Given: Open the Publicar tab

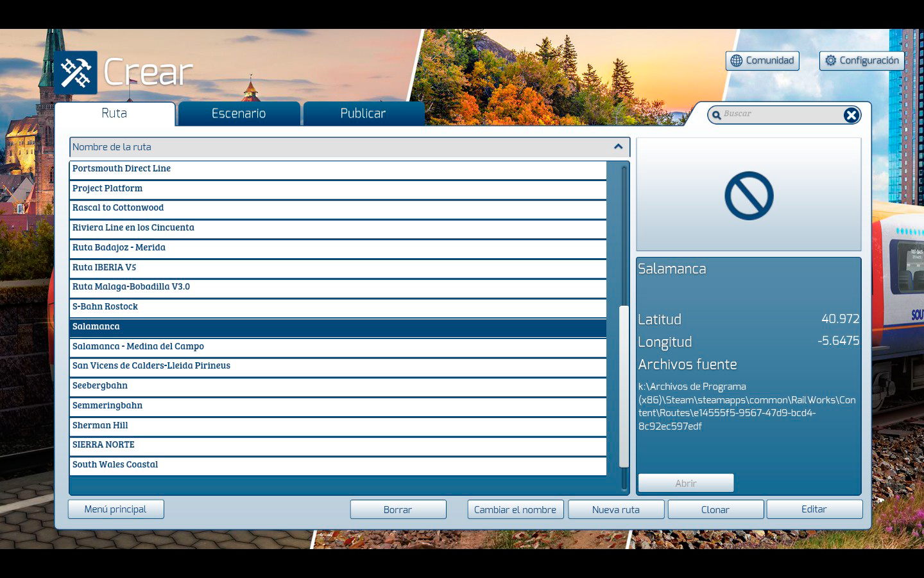Looking at the screenshot, I should tap(363, 114).
